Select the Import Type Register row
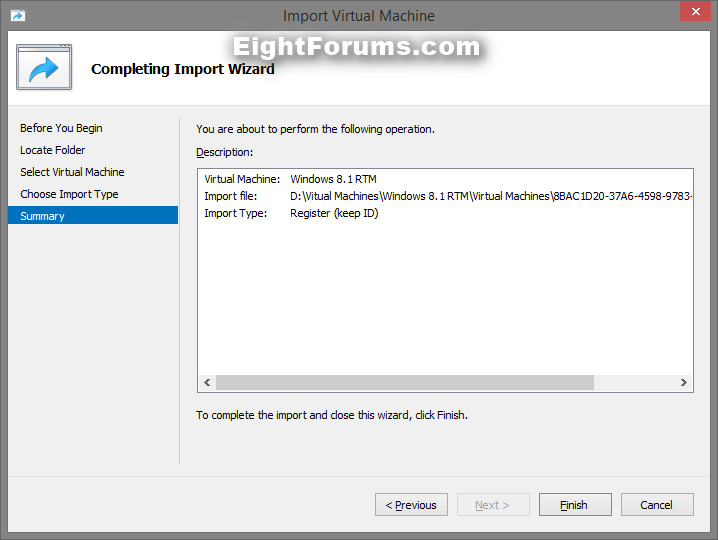The image size is (718, 540). [x=291, y=213]
